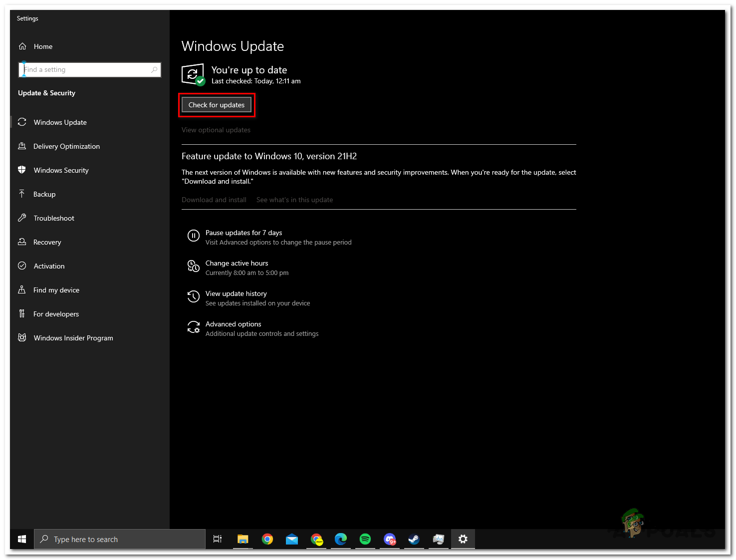Open Find my device settings
736x560 pixels.
point(56,290)
